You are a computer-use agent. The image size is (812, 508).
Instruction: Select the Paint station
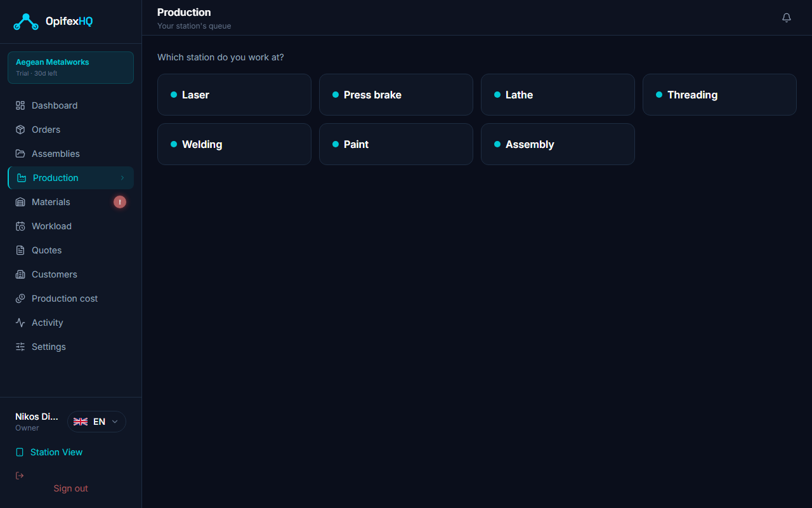396,144
